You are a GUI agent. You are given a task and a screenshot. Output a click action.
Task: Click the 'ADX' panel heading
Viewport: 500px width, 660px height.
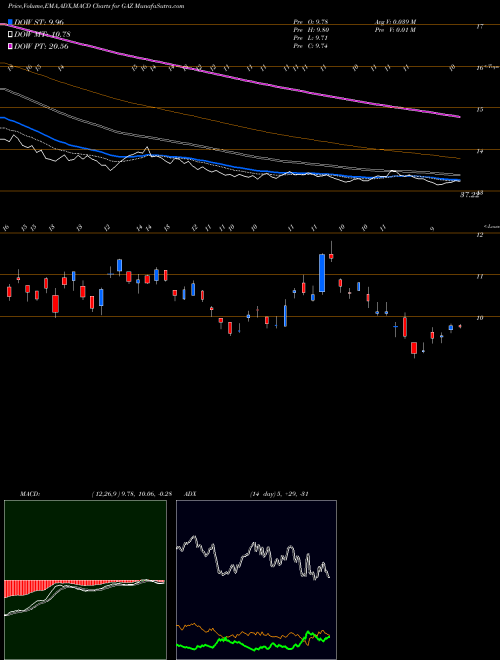[x=190, y=494]
